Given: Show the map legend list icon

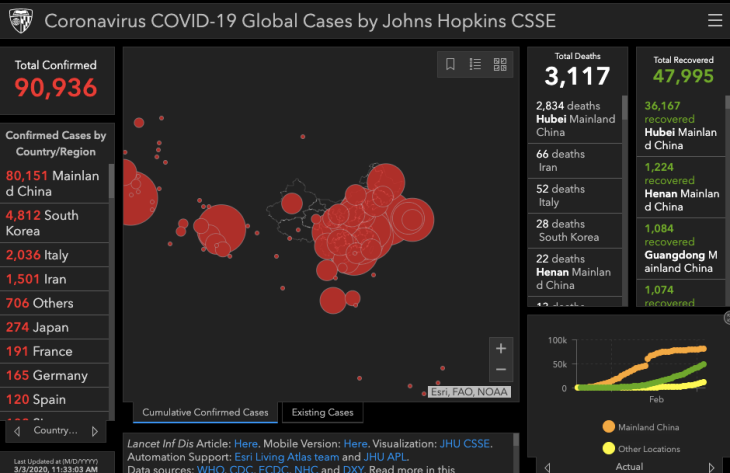Looking at the screenshot, I should pyautogui.click(x=475, y=64).
